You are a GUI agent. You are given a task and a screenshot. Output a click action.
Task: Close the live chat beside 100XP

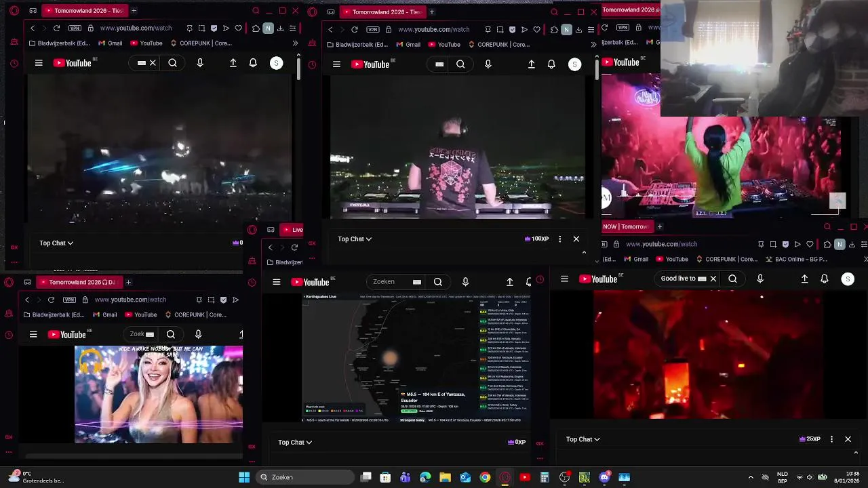click(576, 239)
